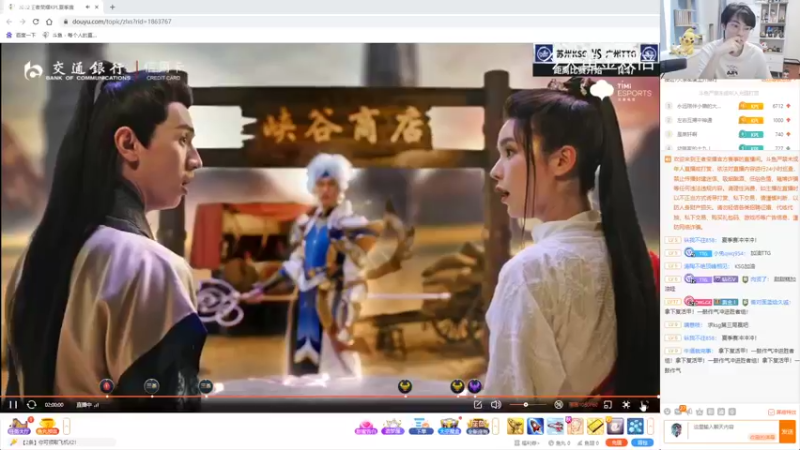The width and height of the screenshot is (800, 450).
Task: Send the rocket gift
Action: (535, 426)
